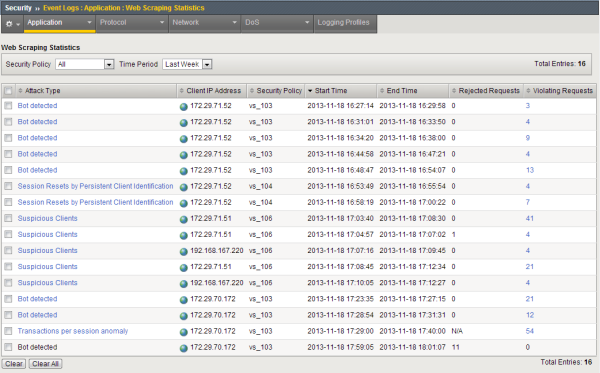Click the Security Policy column sort arrows

(252, 91)
